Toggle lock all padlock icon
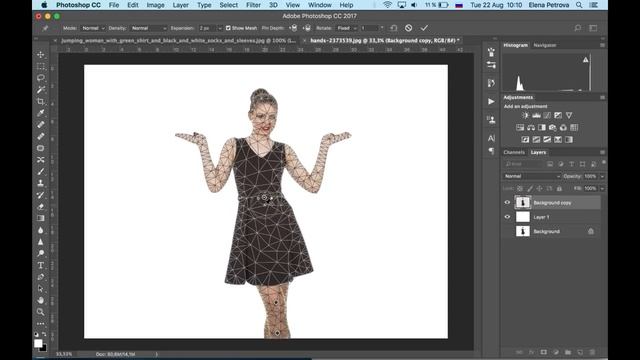Image resolution: width=640 pixels, height=360 pixels. click(559, 189)
